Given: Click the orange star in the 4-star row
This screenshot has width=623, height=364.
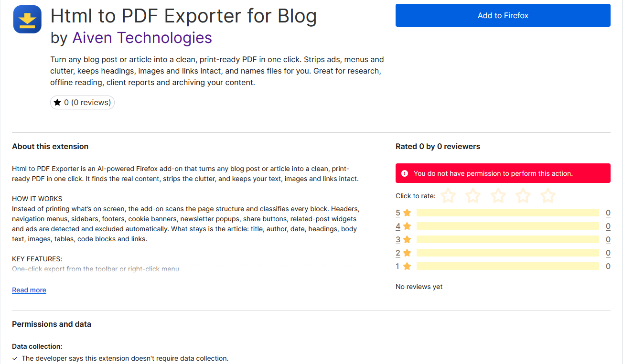Looking at the screenshot, I should coord(407,226).
